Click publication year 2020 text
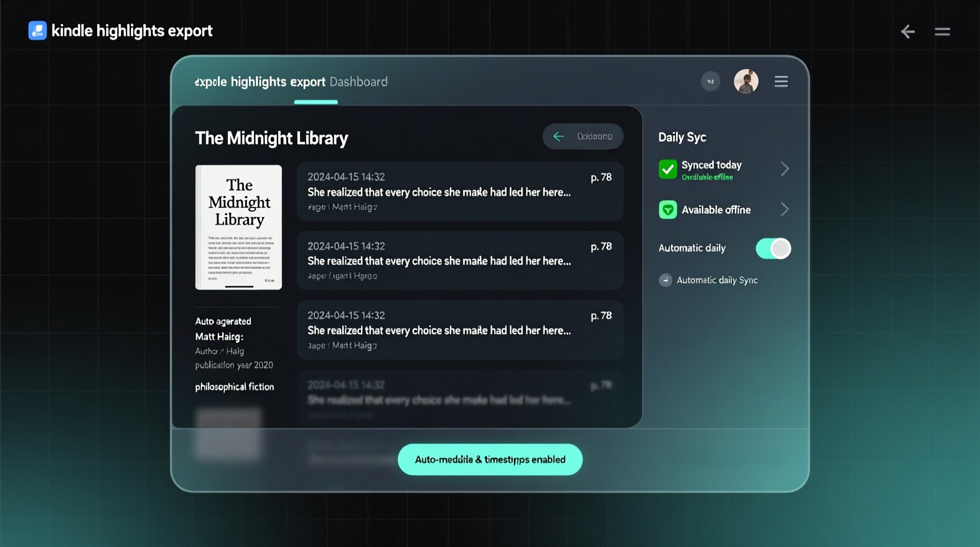This screenshot has width=980, height=547. (x=234, y=365)
